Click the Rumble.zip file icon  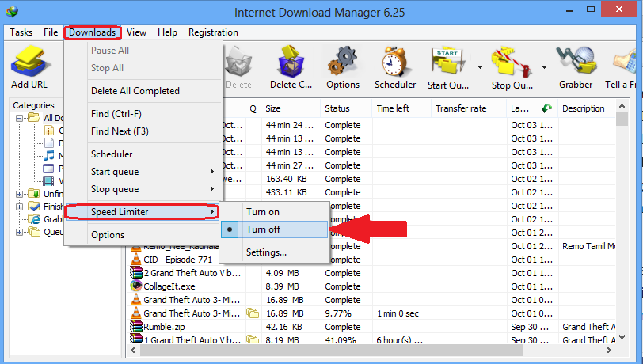click(x=136, y=326)
